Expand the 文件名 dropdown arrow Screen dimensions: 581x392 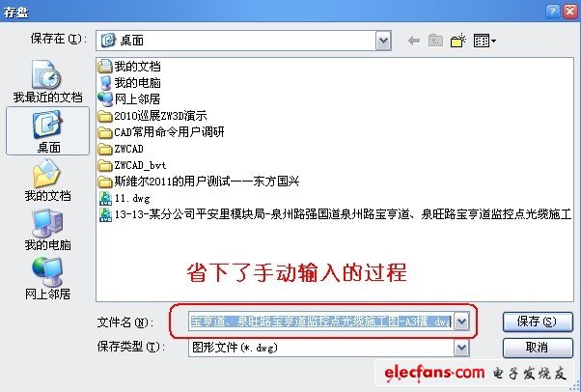[461, 322]
